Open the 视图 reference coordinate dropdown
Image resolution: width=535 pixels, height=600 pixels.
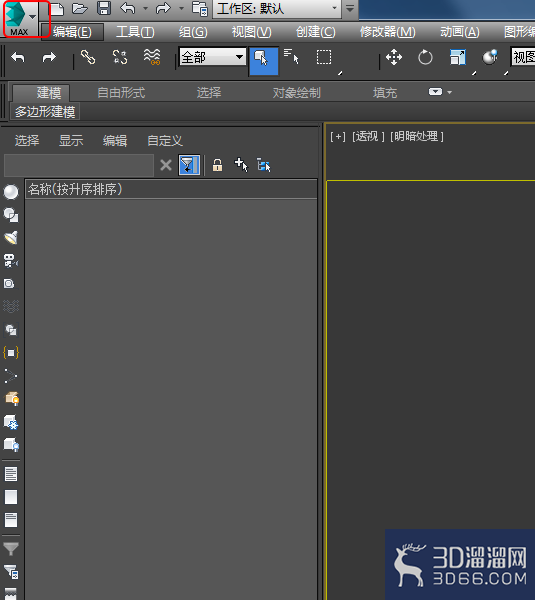coord(523,57)
